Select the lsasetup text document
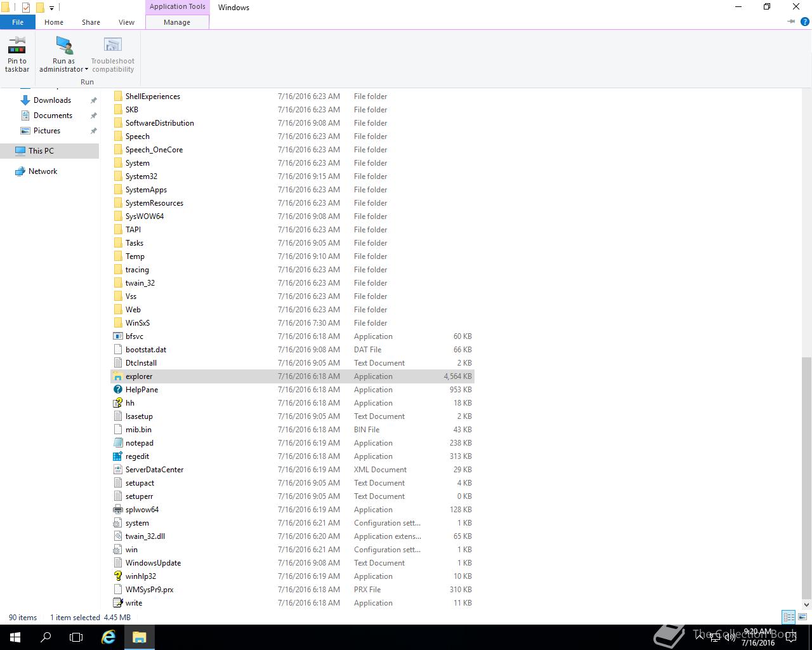 (x=292, y=416)
